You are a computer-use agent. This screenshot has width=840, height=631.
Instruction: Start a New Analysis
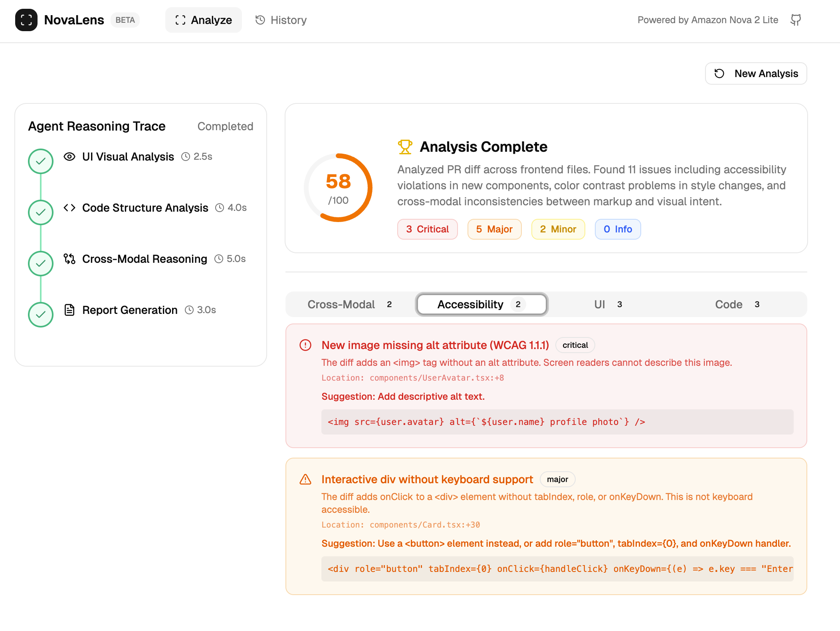[756, 73]
